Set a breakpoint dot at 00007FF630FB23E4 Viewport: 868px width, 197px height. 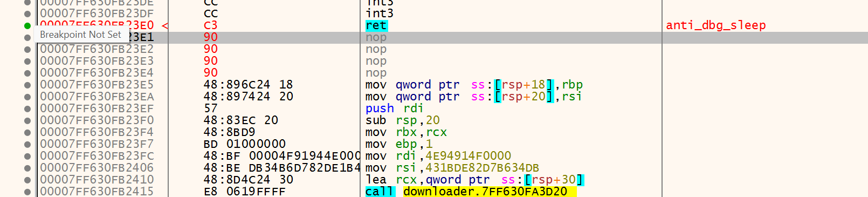27,73
